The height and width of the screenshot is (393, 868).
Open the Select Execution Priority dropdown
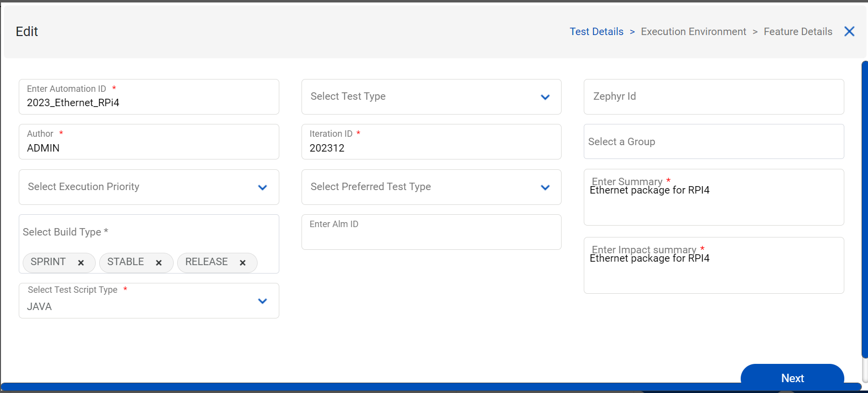click(x=262, y=188)
